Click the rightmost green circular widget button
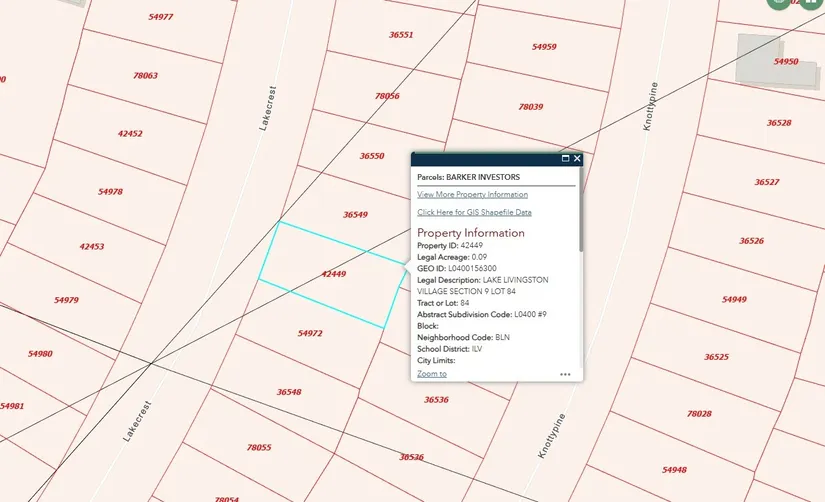This screenshot has width=825, height=502. [810, 3]
